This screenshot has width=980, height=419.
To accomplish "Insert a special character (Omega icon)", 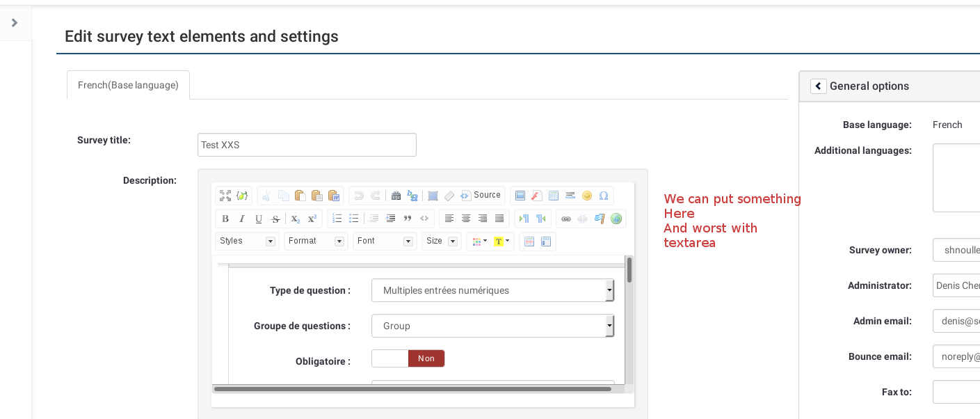I will click(x=604, y=196).
